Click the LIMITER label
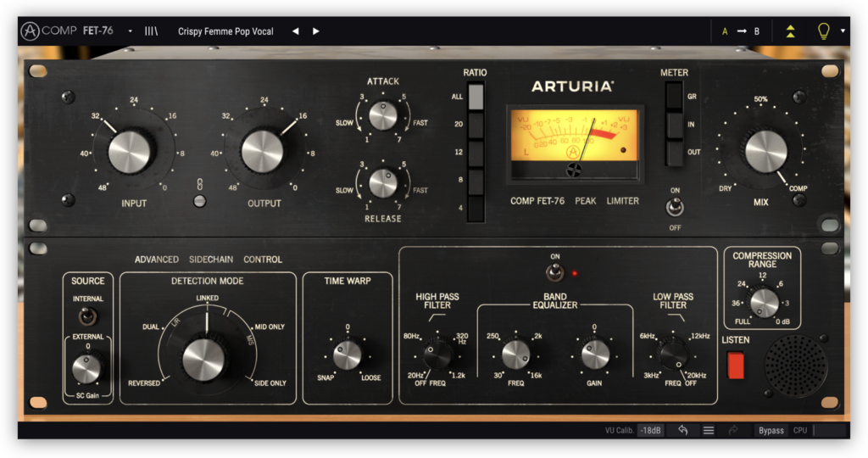The image size is (868, 458). click(x=623, y=201)
